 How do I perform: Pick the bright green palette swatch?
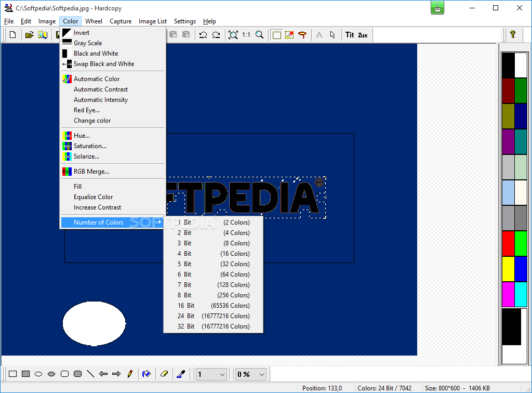tap(521, 243)
